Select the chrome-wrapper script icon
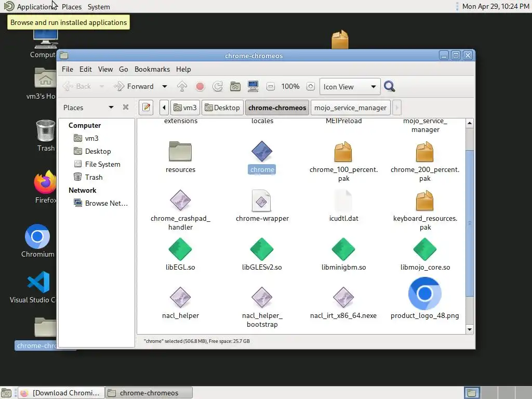Image resolution: width=532 pixels, height=399 pixels. click(261, 201)
